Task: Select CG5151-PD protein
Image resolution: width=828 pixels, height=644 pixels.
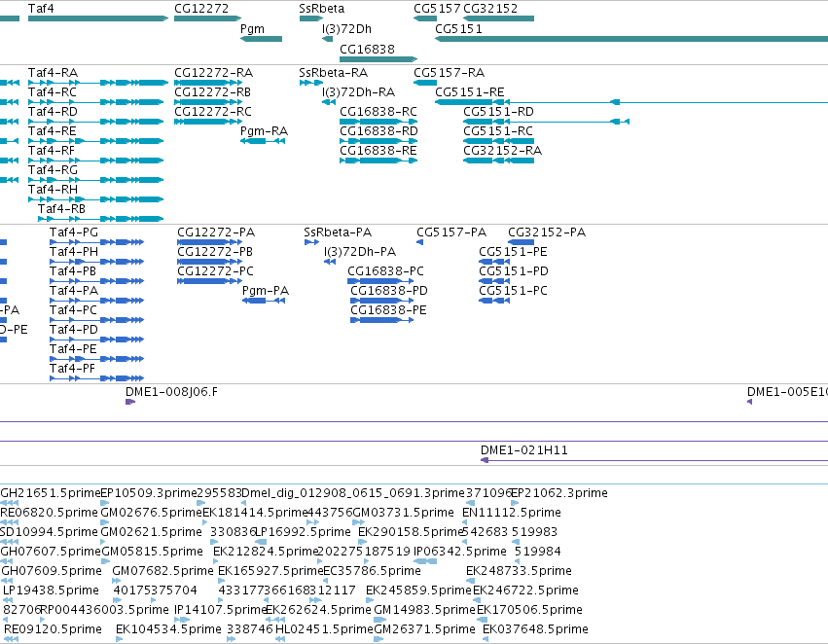Action: coord(494,281)
